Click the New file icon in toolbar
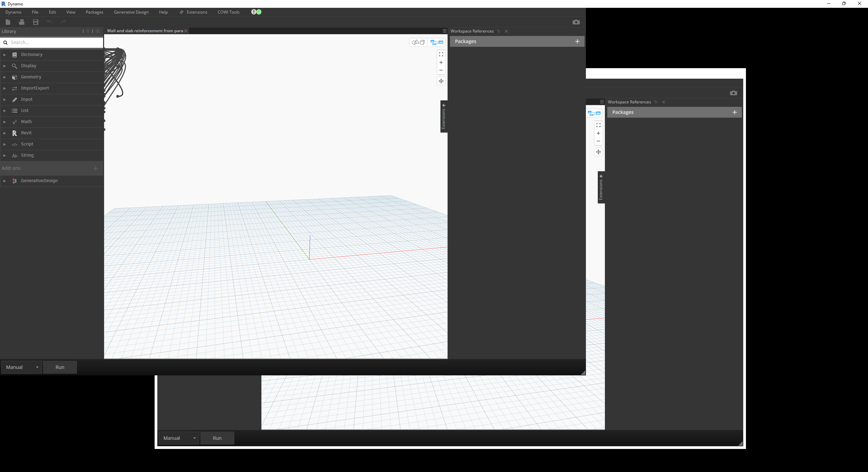 tap(8, 22)
